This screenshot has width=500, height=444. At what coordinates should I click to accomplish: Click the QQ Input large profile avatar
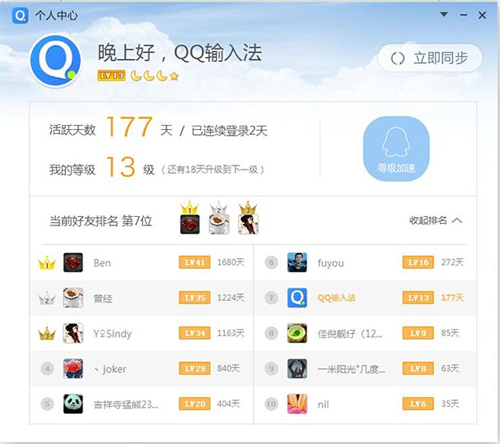point(55,60)
